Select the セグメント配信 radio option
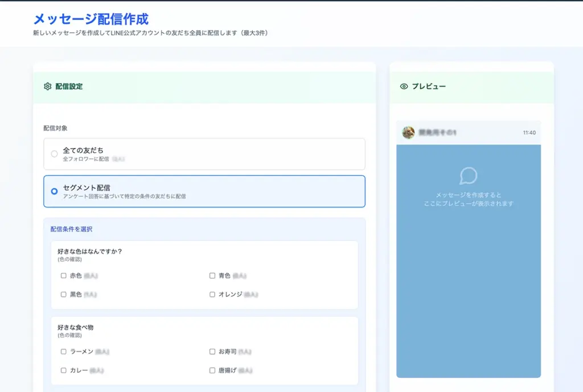Image resolution: width=583 pixels, height=392 pixels. coord(55,191)
